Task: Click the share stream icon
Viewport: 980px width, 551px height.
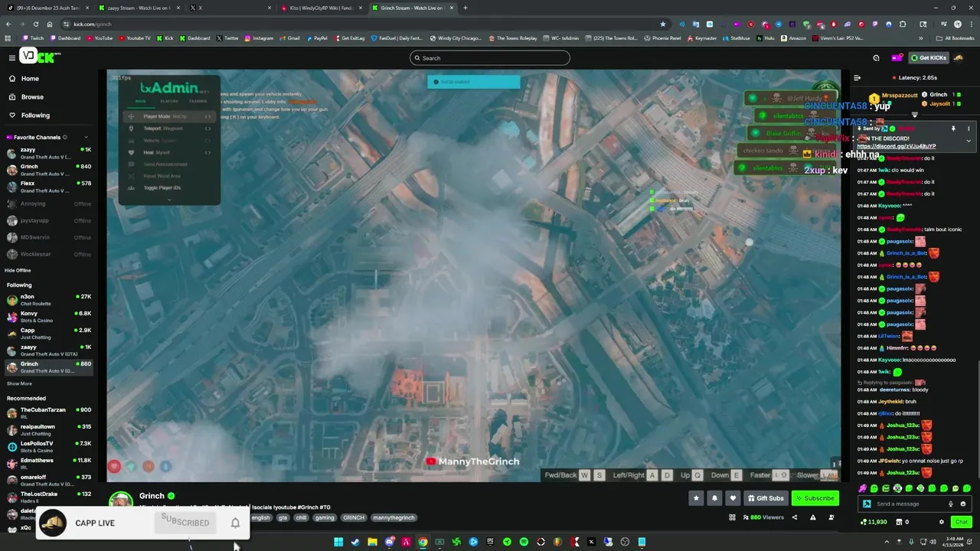Action: click(x=794, y=517)
